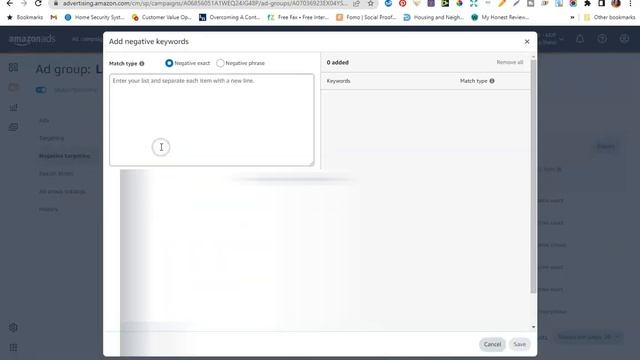Cancel the Add negative keywords dialog
Image resolution: width=640 pixels, height=360 pixels.
pos(492,344)
